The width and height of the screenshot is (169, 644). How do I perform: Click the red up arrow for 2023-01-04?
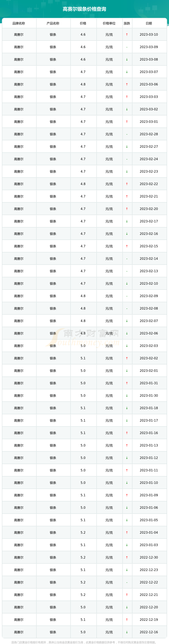click(x=127, y=533)
